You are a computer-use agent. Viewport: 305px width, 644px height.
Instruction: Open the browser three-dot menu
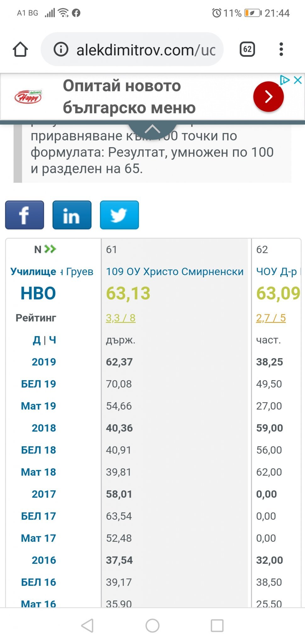pos(281,49)
